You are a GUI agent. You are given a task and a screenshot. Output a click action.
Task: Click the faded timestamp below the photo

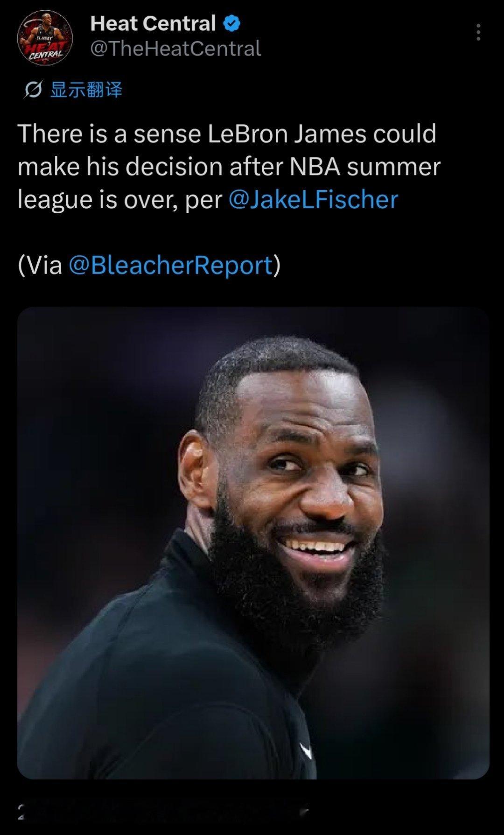tap(163, 813)
